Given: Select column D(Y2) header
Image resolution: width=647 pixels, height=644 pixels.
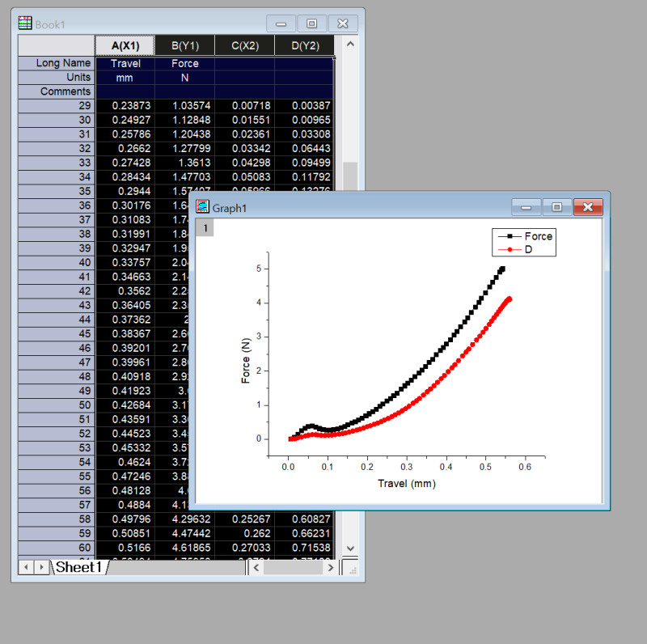Looking at the screenshot, I should [x=304, y=45].
